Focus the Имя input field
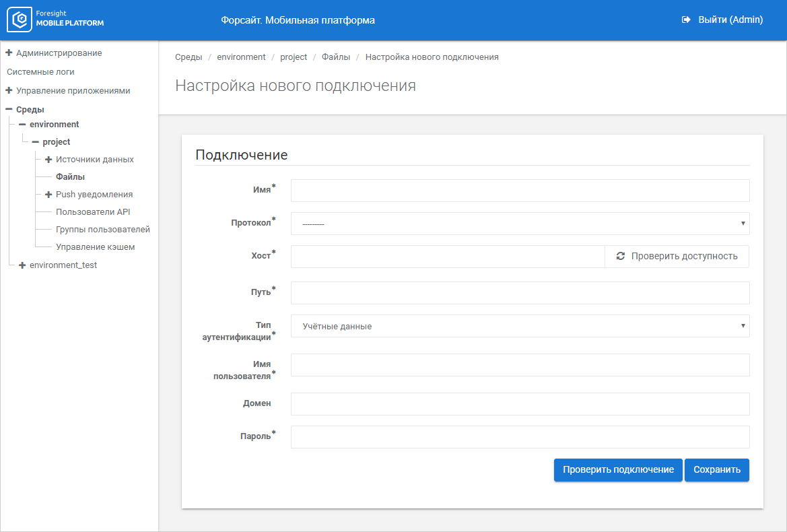This screenshot has height=532, width=787. 520,191
